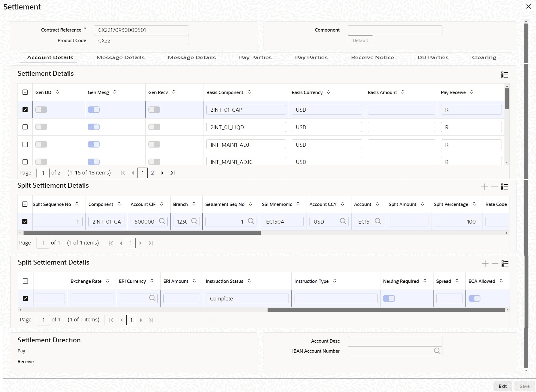Click the Contract Reference input field
This screenshot has height=392, width=536.
coord(141,30)
